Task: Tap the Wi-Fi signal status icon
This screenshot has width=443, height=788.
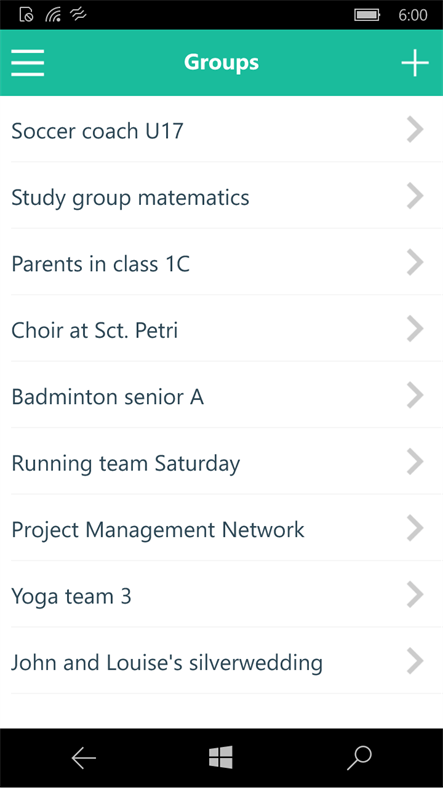Action: click(53, 15)
